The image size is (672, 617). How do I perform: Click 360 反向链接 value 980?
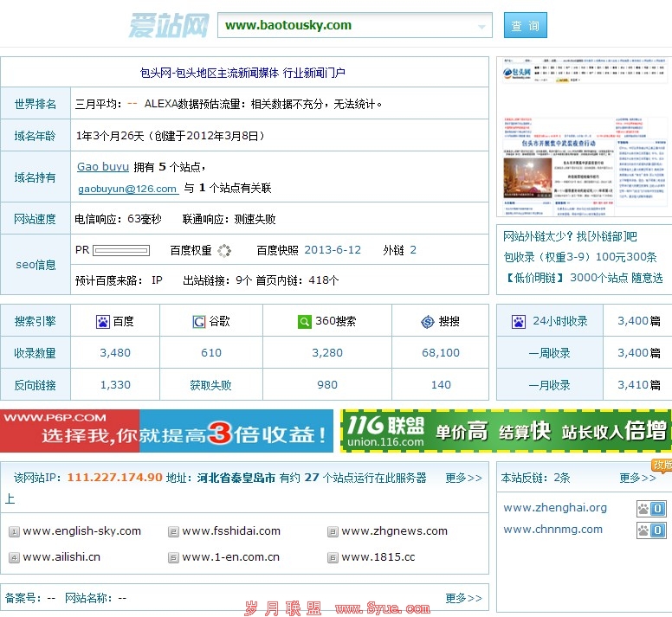point(327,385)
